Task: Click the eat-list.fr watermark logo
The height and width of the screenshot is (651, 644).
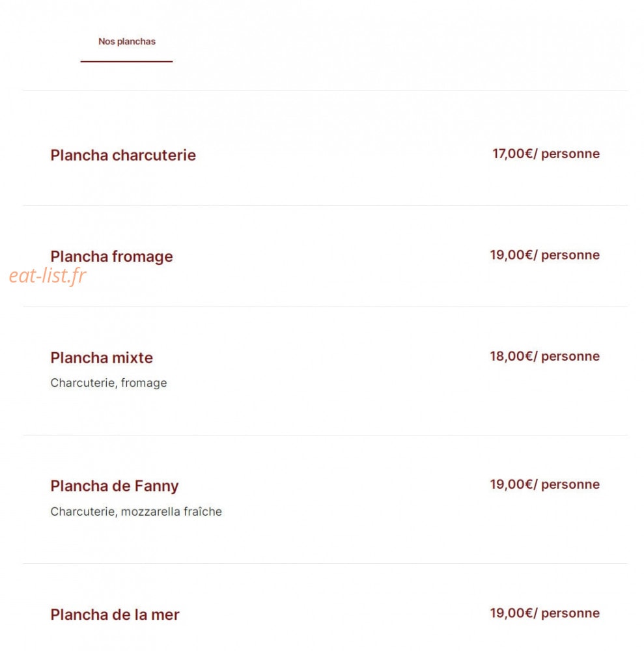Action: point(48,275)
